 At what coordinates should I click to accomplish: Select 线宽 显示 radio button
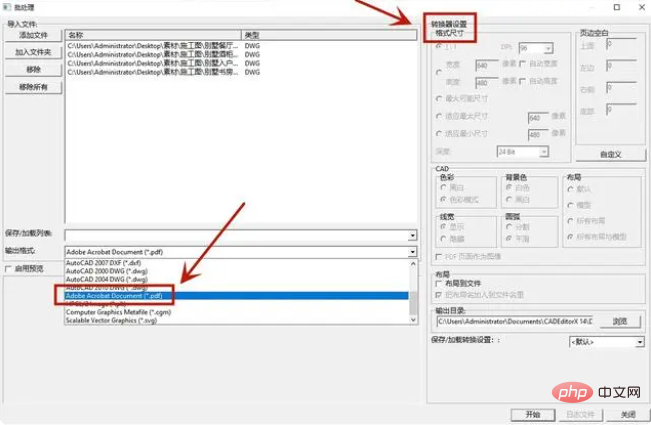pos(443,227)
